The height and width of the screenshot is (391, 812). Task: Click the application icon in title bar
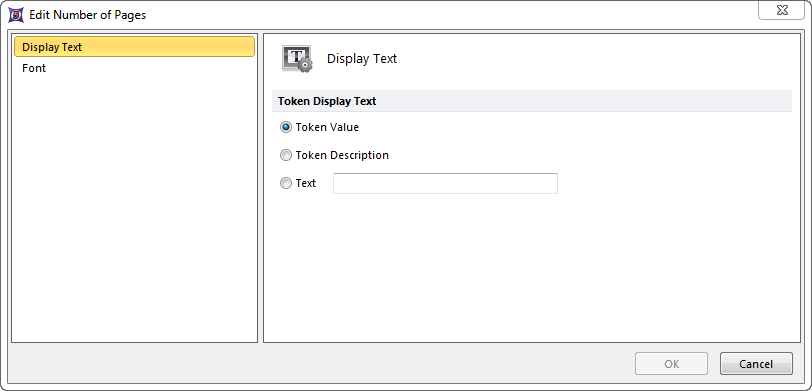coord(17,15)
